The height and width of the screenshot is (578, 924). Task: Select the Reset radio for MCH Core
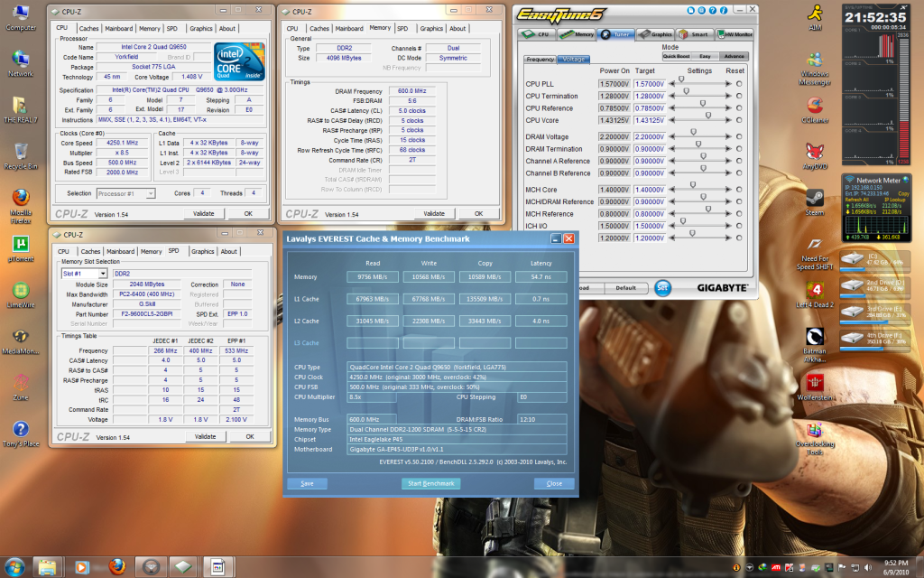739,190
